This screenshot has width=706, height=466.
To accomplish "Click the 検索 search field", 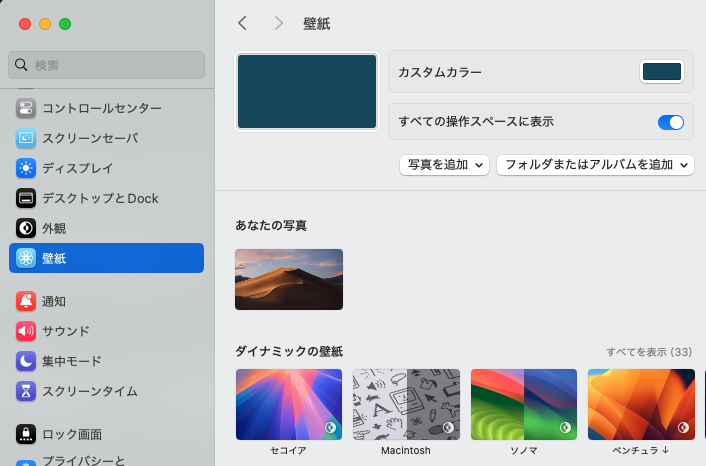I will 106,65.
